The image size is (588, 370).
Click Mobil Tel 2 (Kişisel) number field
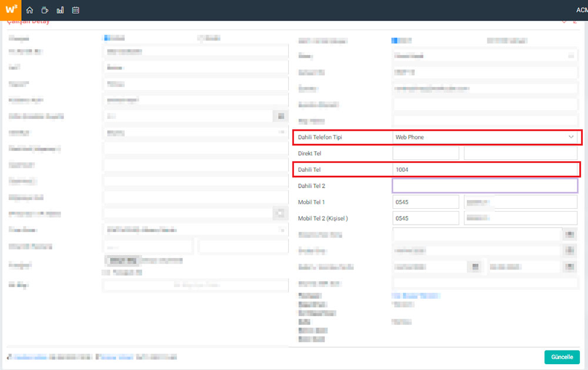pos(520,218)
